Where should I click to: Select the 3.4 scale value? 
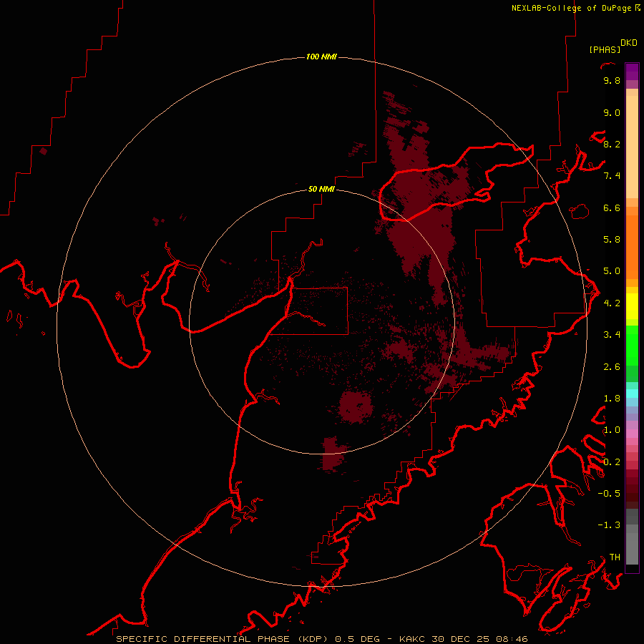tap(612, 335)
